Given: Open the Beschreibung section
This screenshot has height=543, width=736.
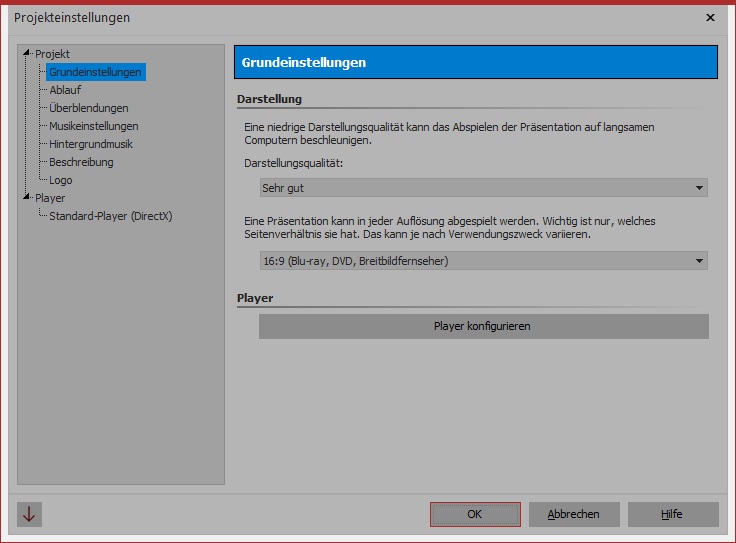Looking at the screenshot, I should (x=81, y=162).
